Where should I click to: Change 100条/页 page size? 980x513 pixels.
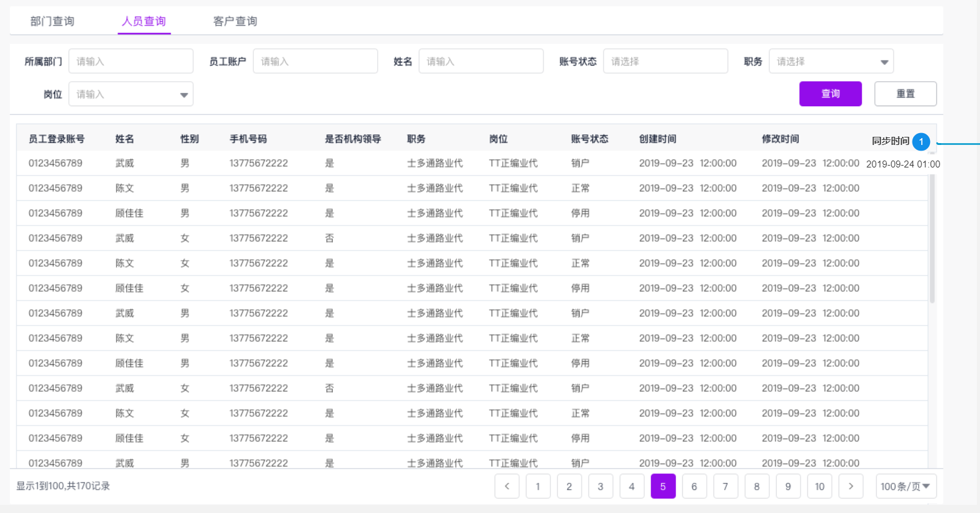906,486
